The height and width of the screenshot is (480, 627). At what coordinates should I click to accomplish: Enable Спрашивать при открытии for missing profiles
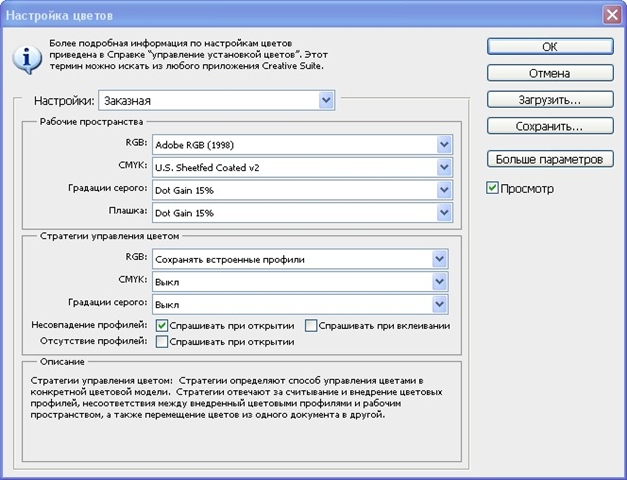pos(162,342)
